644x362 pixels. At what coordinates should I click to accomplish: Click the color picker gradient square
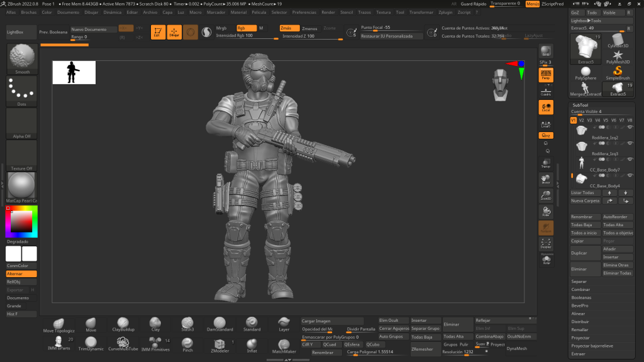click(21, 221)
